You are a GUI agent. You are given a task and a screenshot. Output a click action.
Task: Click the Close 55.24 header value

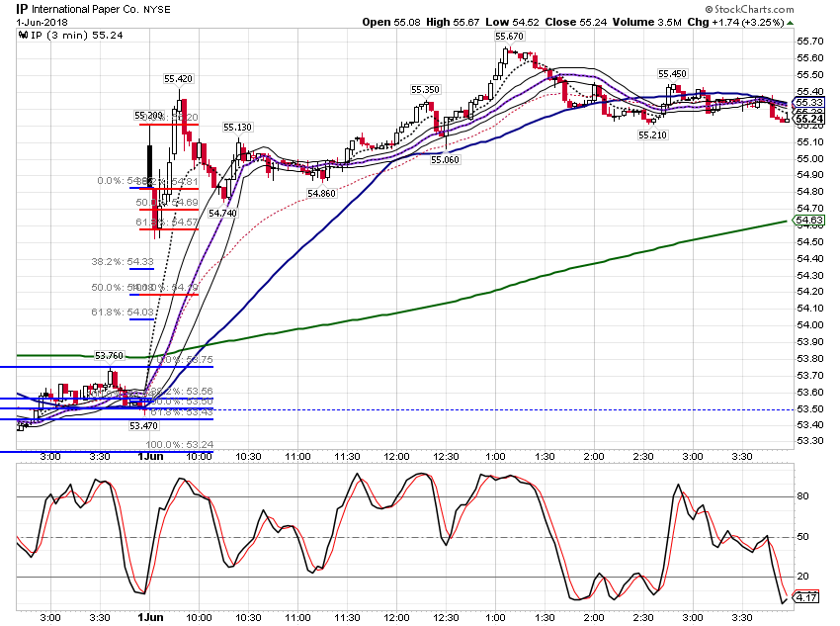coord(576,22)
